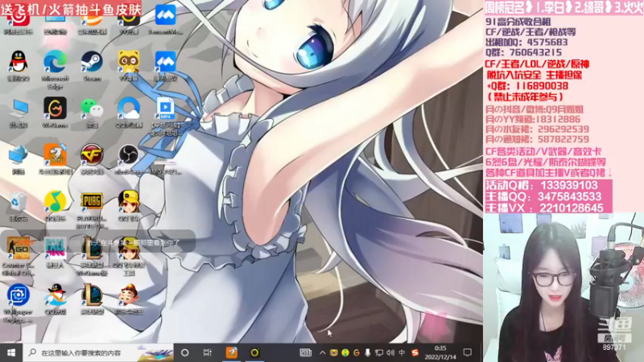Launch the CrossFire CF game icon
The width and height of the screenshot is (644, 362).
(92, 155)
